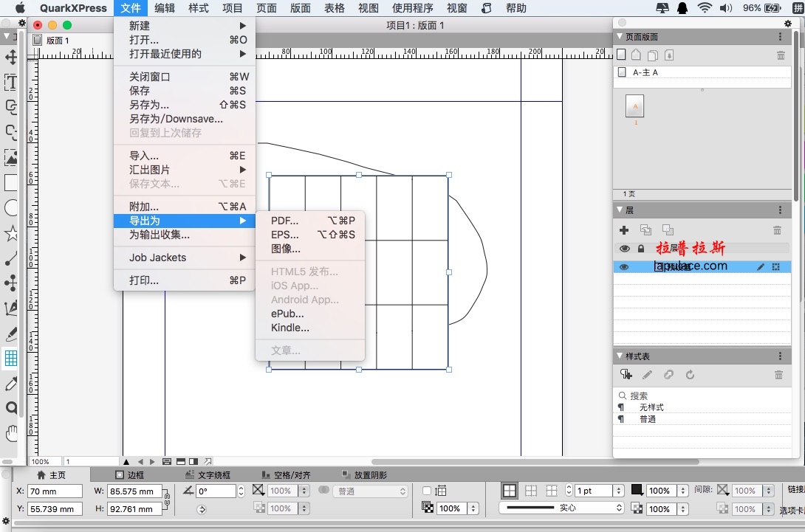Image resolution: width=805 pixels, height=532 pixels.
Task: Choose EPS... from export submenu
Action: [x=310, y=235]
